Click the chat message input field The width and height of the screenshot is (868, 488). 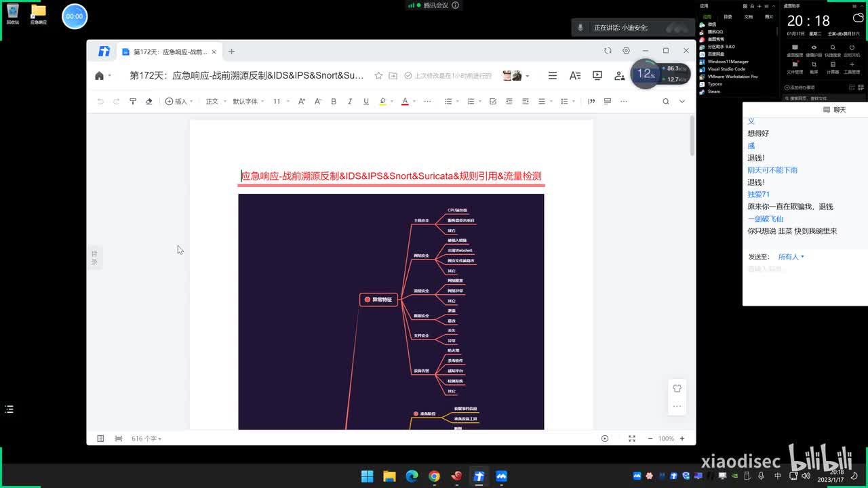pyautogui.click(x=805, y=284)
